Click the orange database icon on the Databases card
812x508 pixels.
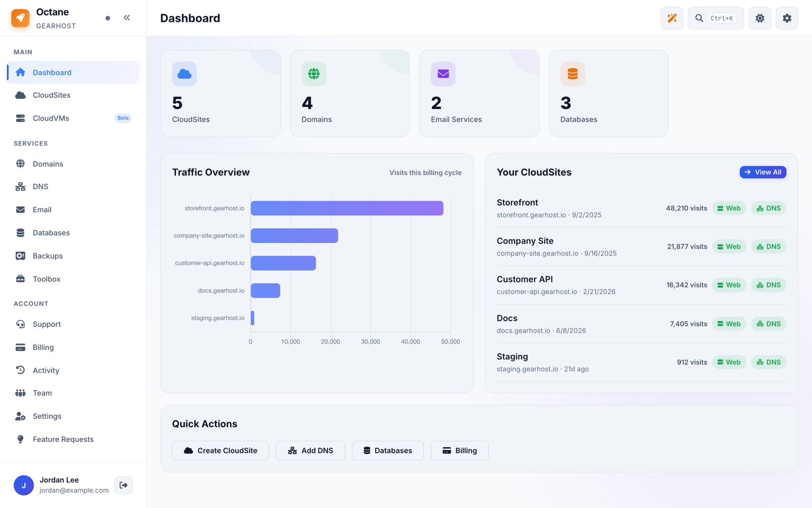point(572,74)
